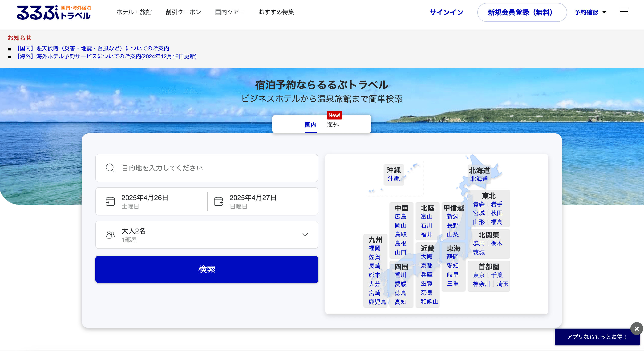The width and height of the screenshot is (644, 351).
Task: Open the check-out date 2025年4月27日 picker
Action: [253, 198]
